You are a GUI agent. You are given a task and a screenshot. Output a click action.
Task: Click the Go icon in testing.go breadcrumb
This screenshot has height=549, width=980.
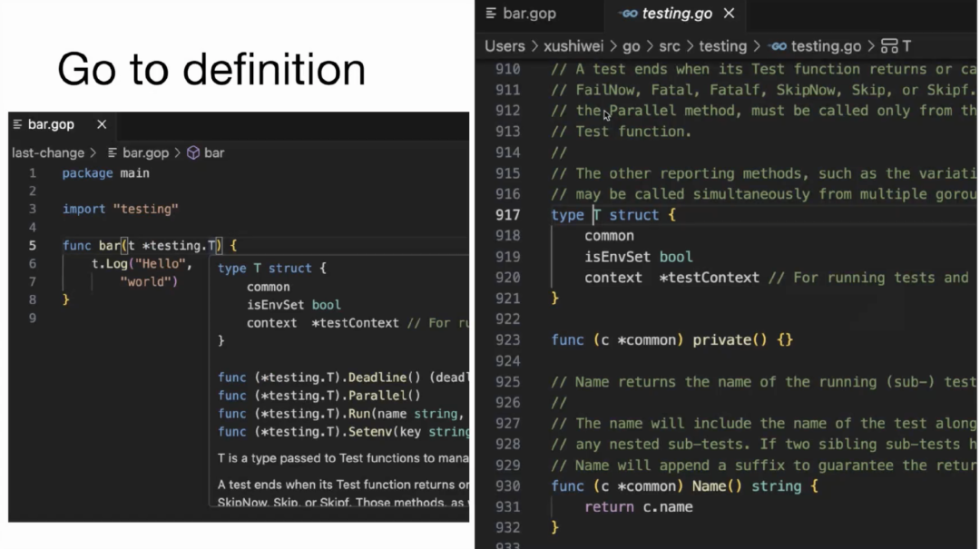(x=777, y=46)
